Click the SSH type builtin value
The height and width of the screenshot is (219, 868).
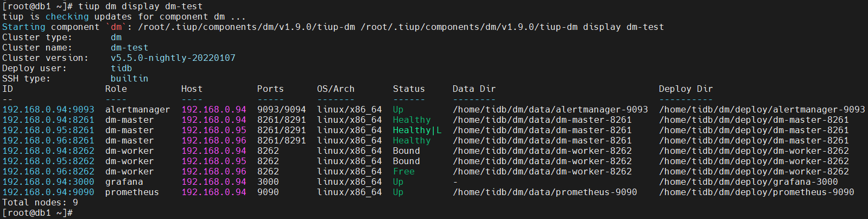pos(129,79)
